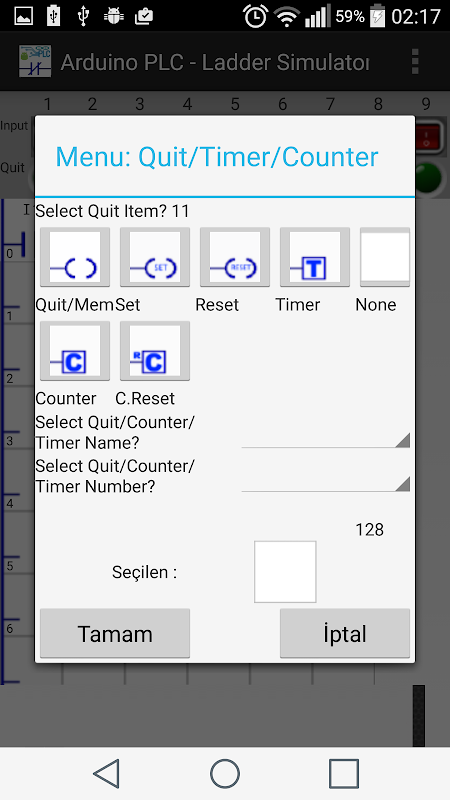The image size is (450, 800).
Task: Select the Counter block icon
Action: point(75,351)
